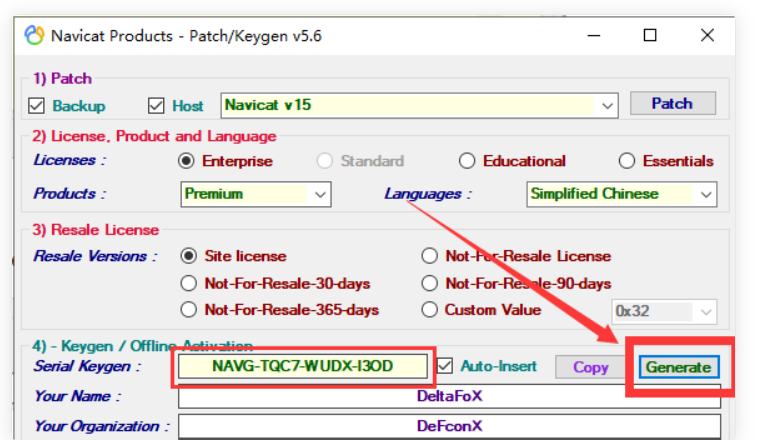This screenshot has width=774, height=440.
Task: Choose the Educational license option
Action: pyautogui.click(x=467, y=161)
